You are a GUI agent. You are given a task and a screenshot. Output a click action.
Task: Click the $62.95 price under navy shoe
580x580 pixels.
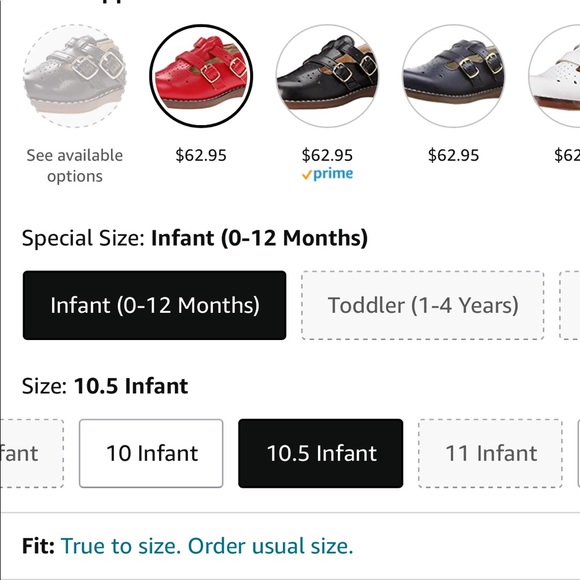(x=453, y=155)
